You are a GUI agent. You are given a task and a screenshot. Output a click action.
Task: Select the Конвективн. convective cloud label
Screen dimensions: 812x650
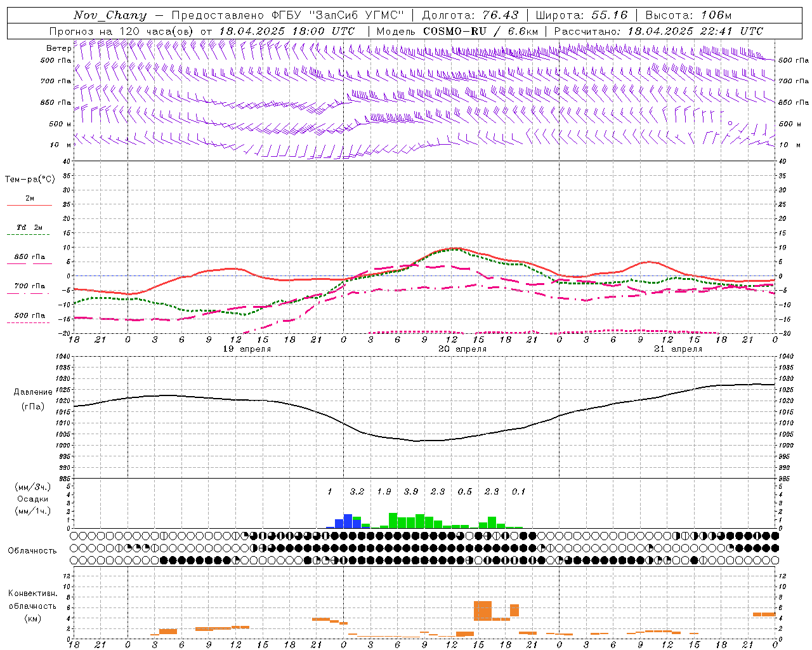coord(32,594)
